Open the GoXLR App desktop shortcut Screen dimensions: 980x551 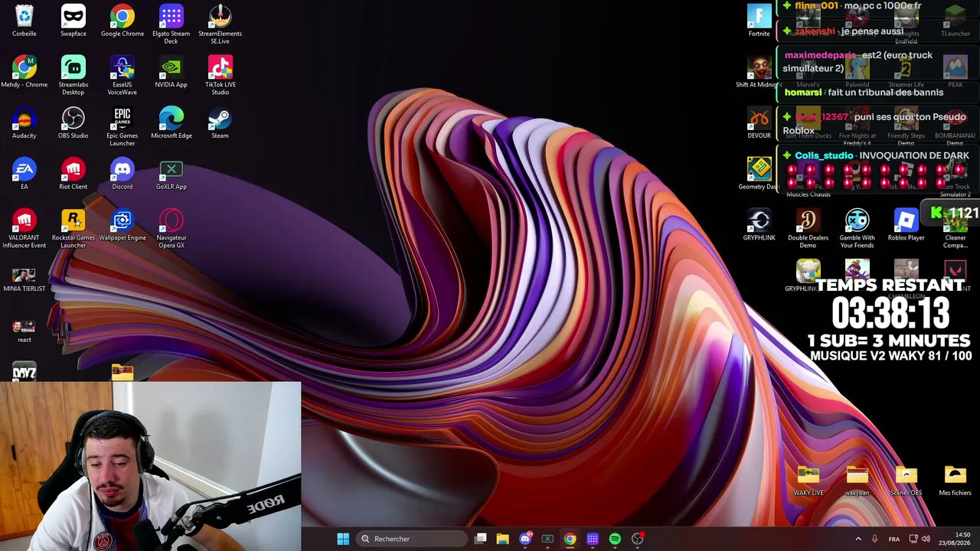point(171,174)
